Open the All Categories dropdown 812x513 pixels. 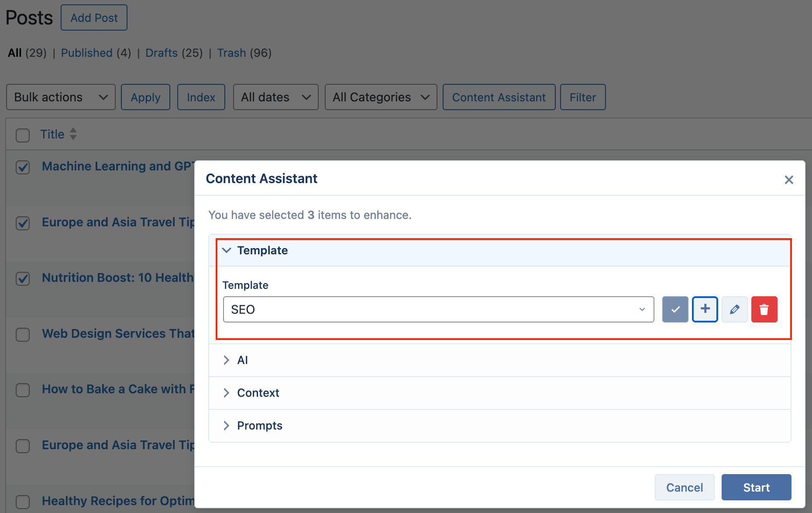point(381,97)
